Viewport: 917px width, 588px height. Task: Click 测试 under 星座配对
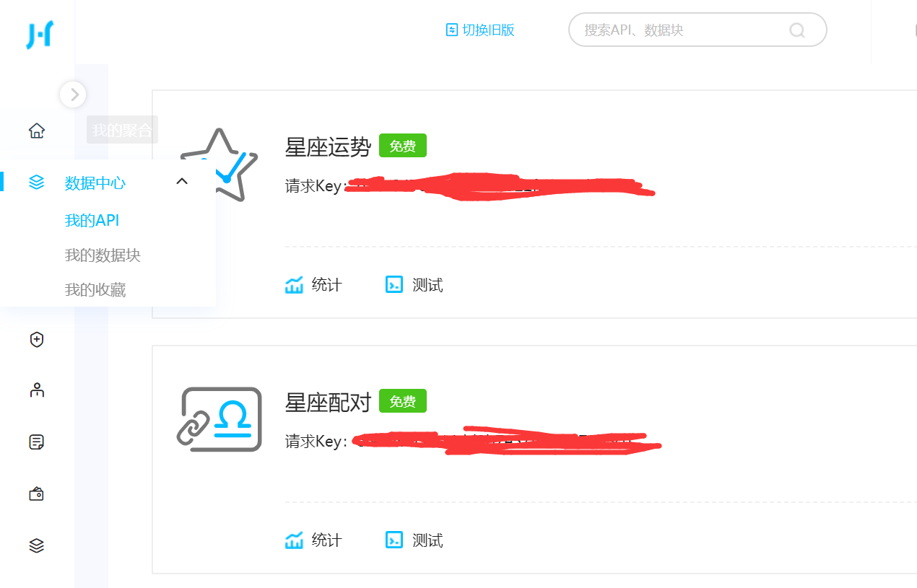tap(414, 540)
